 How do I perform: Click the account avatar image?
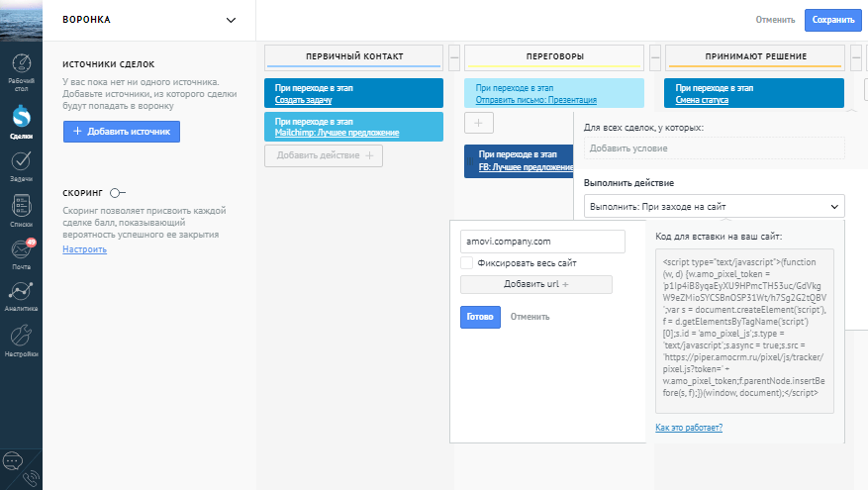21,21
